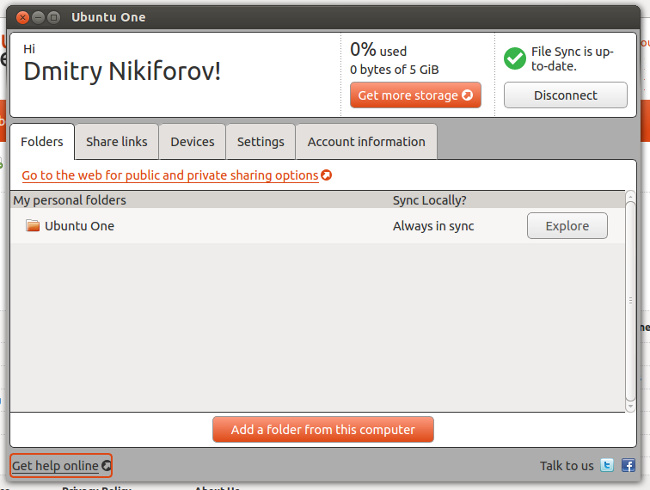Select the Ubuntu One folder row
The image size is (650, 490).
click(318, 226)
